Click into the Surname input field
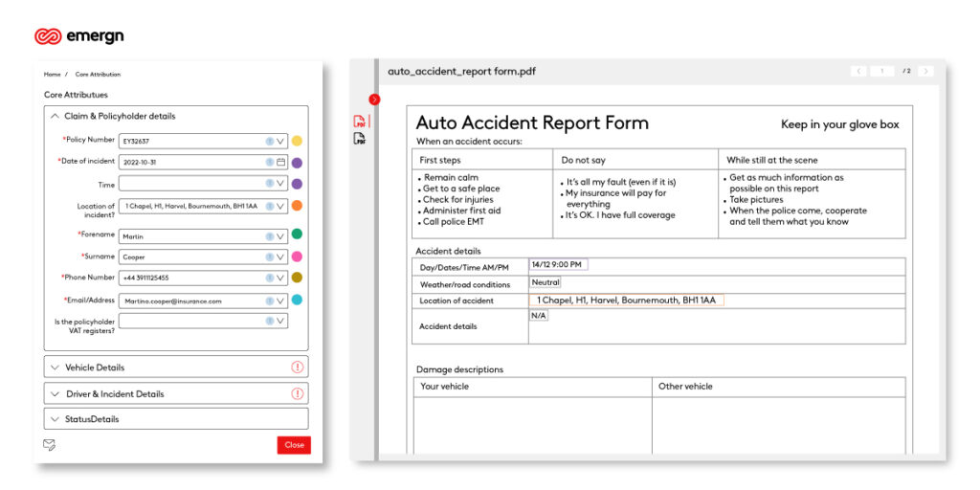 [191, 257]
